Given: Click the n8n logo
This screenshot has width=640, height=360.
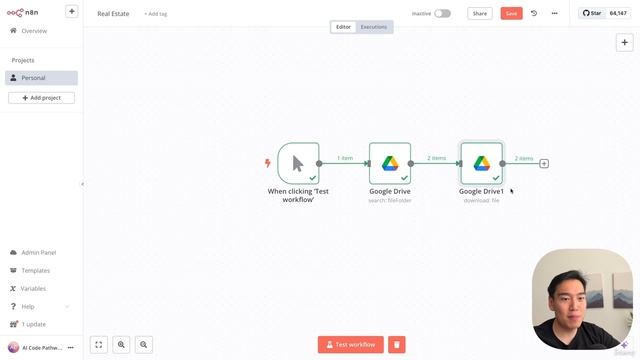Looking at the screenshot, I should (22, 13).
